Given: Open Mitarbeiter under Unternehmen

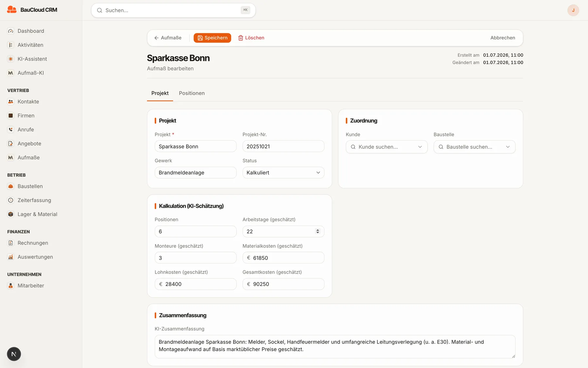Looking at the screenshot, I should click(x=31, y=286).
